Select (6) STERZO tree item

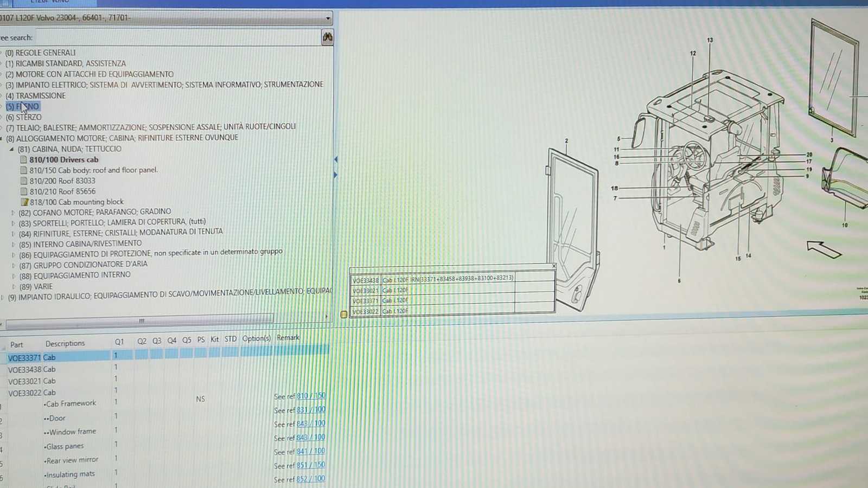pyautogui.click(x=23, y=117)
